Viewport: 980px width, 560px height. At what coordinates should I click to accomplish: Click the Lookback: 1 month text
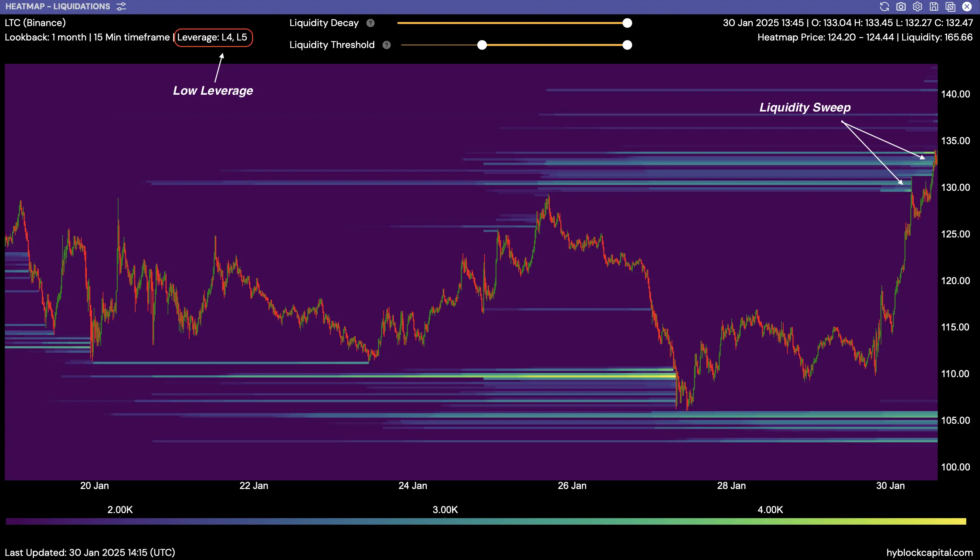click(45, 37)
